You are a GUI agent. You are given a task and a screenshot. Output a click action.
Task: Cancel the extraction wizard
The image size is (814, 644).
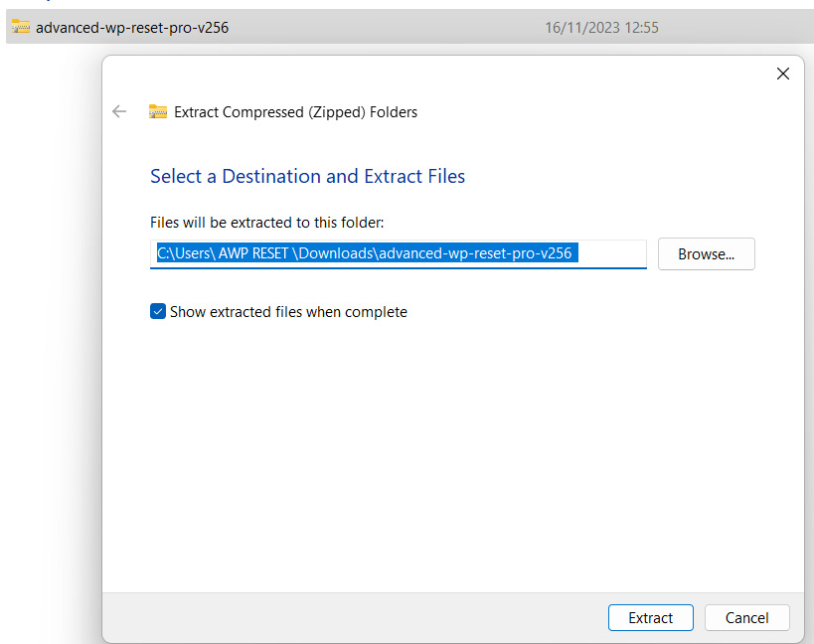(746, 617)
